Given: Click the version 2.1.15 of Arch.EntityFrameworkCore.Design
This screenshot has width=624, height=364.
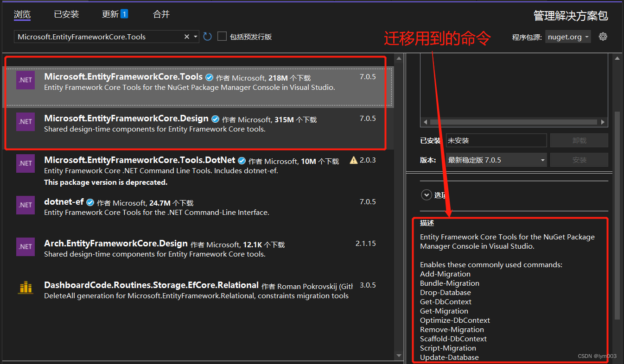Looking at the screenshot, I should [x=366, y=244].
